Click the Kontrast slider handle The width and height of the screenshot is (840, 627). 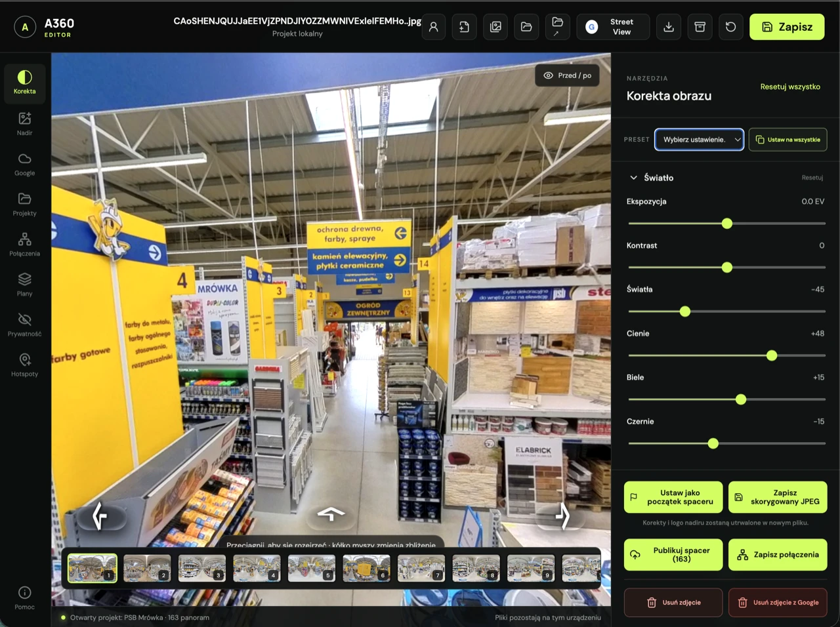pos(727,268)
